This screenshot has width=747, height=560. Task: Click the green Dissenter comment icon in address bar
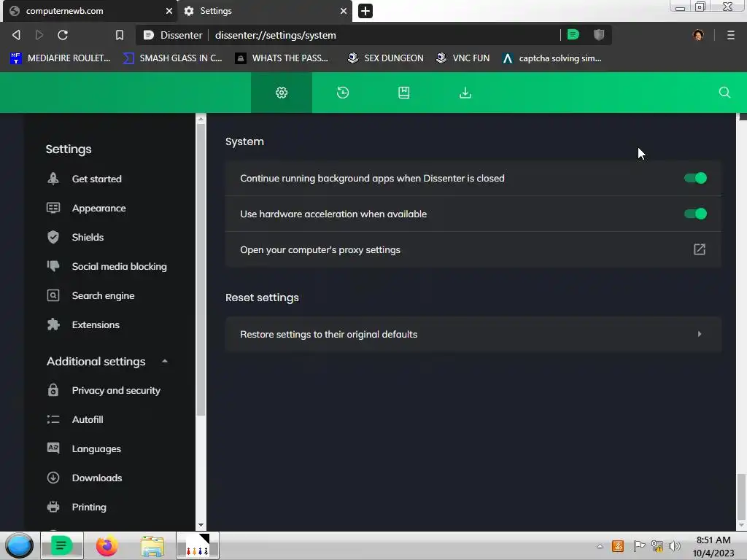click(573, 34)
